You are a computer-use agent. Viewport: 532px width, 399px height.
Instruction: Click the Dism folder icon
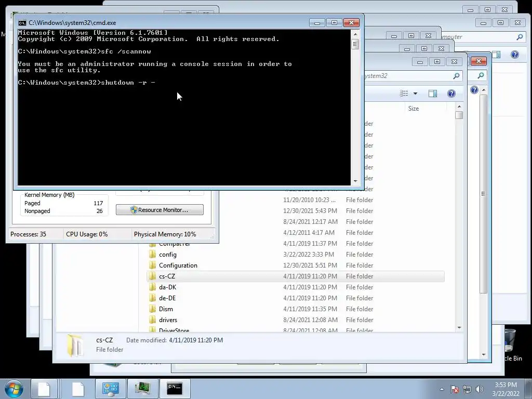[x=152, y=309]
